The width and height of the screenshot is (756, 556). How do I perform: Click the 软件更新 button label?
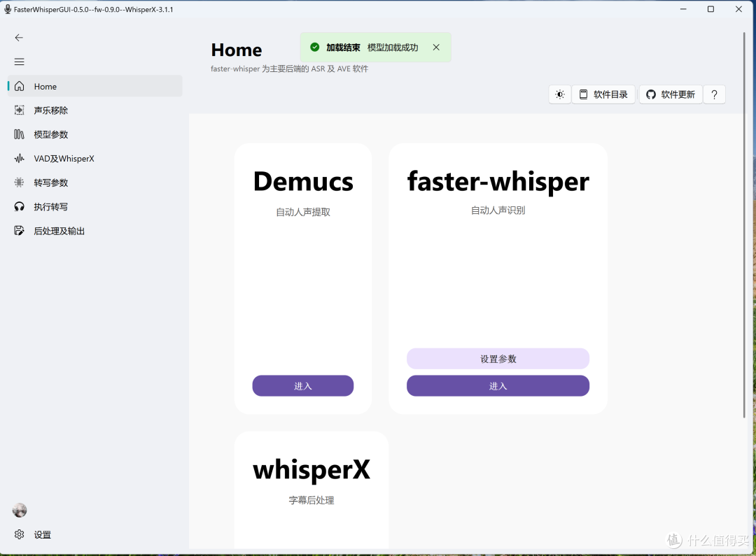[x=678, y=94]
